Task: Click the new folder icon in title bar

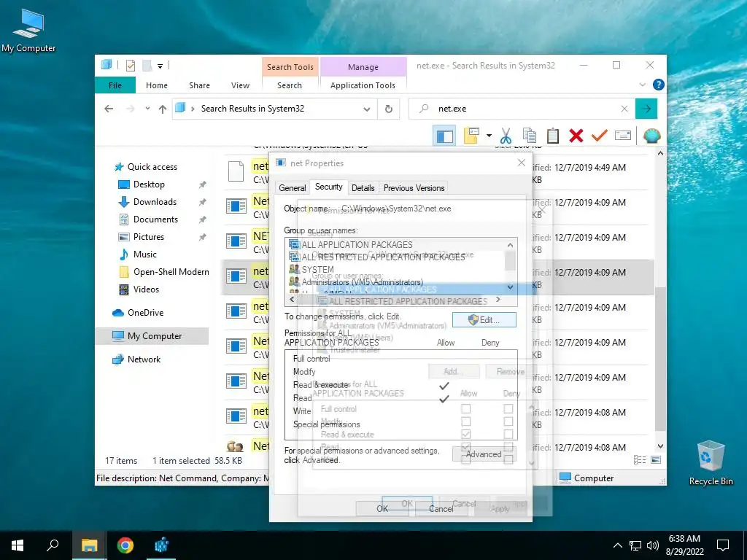Action: [x=147, y=66]
